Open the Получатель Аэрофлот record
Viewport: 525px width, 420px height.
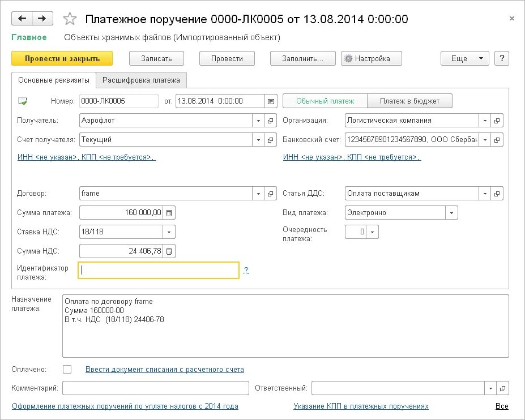tap(271, 121)
